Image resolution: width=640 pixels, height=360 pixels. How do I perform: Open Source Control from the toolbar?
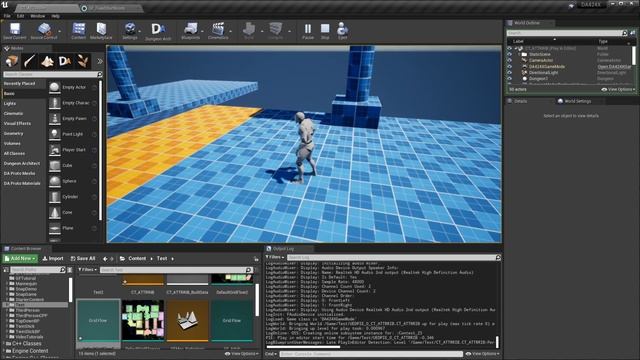[44, 29]
